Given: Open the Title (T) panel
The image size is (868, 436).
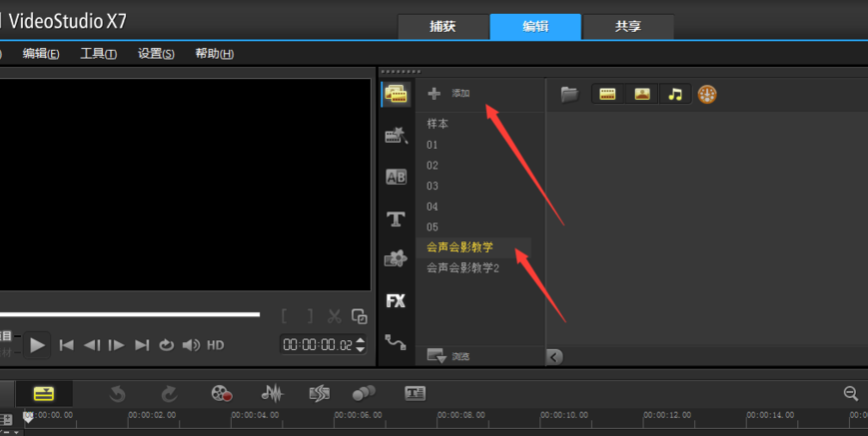Looking at the screenshot, I should pyautogui.click(x=396, y=218).
